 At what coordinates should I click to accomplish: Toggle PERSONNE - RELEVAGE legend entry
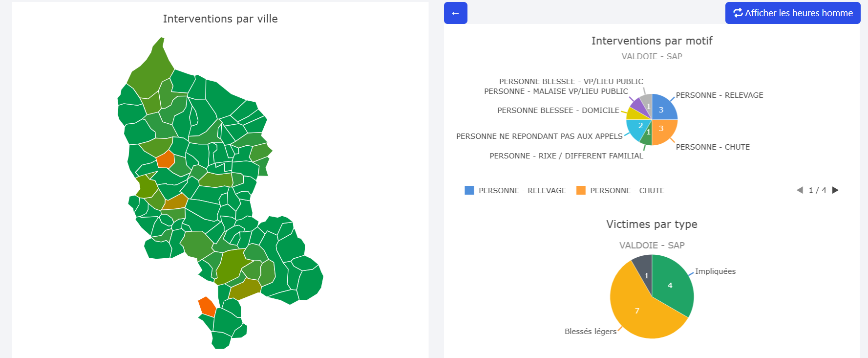click(x=522, y=191)
